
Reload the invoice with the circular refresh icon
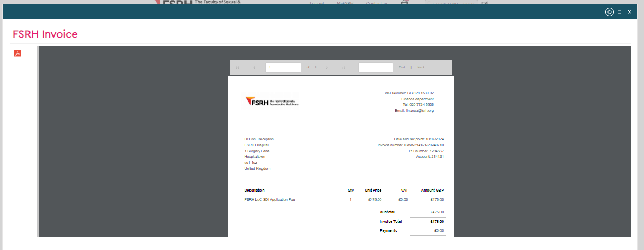point(610,12)
